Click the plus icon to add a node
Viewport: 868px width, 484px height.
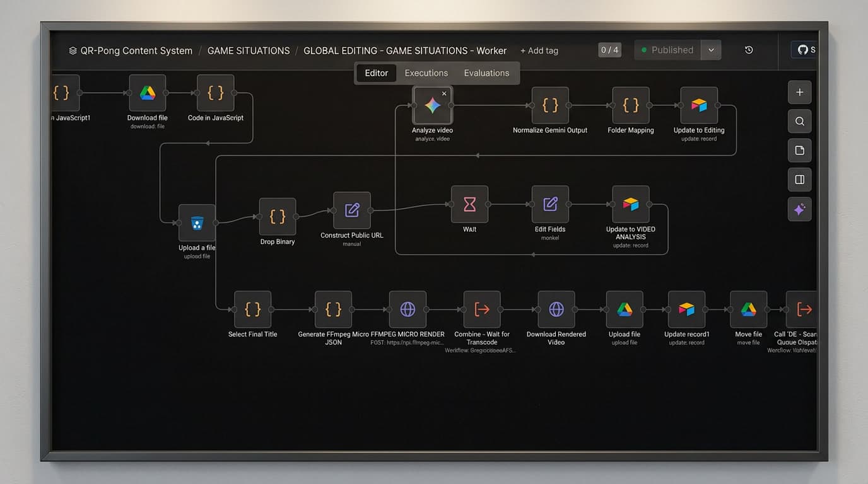(799, 92)
